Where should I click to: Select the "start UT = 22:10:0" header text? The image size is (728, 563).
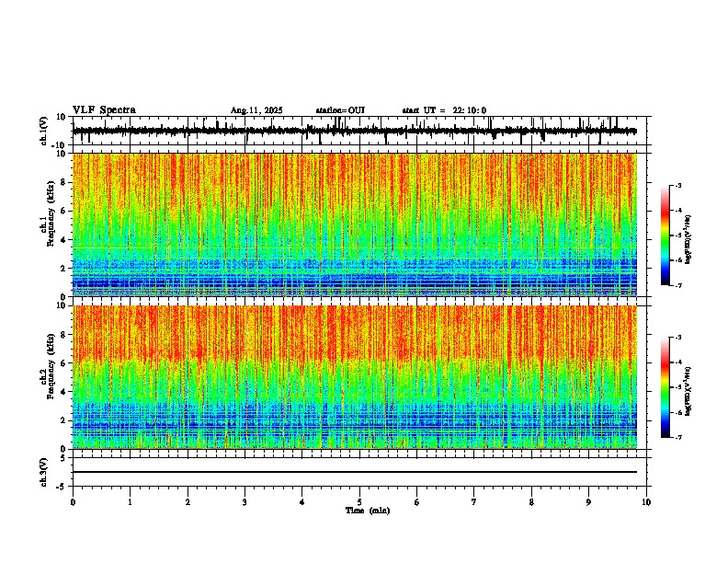pos(444,110)
